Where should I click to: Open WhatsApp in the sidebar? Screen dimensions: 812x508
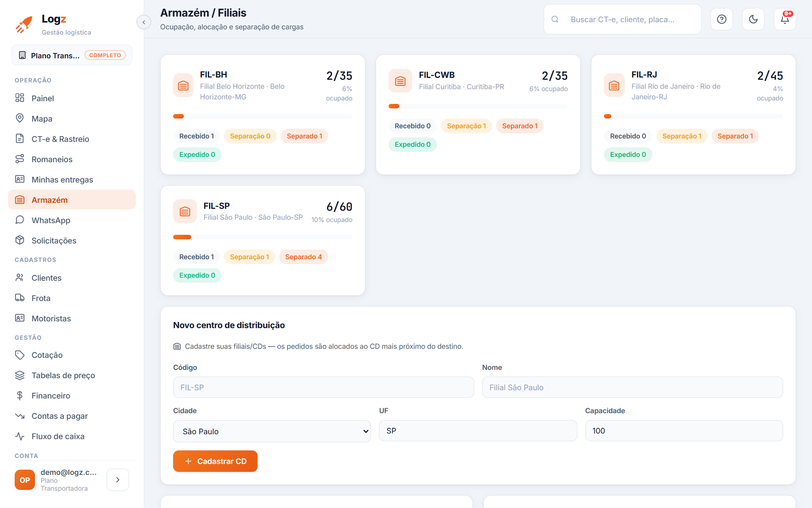(x=72, y=220)
